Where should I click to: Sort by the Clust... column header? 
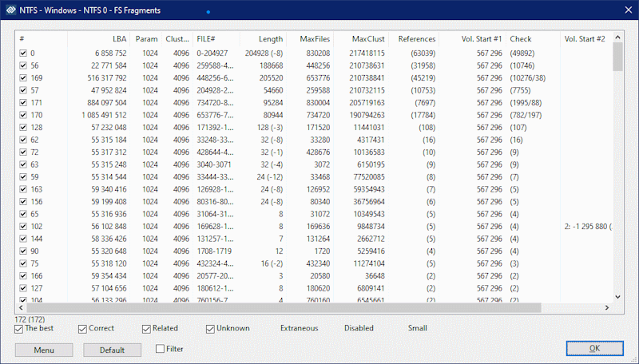(177, 39)
